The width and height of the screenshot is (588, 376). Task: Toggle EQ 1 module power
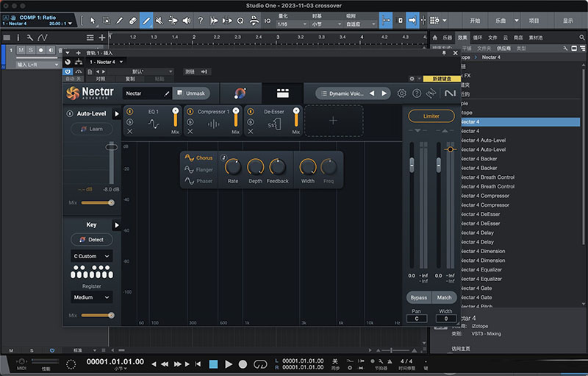tap(130, 111)
